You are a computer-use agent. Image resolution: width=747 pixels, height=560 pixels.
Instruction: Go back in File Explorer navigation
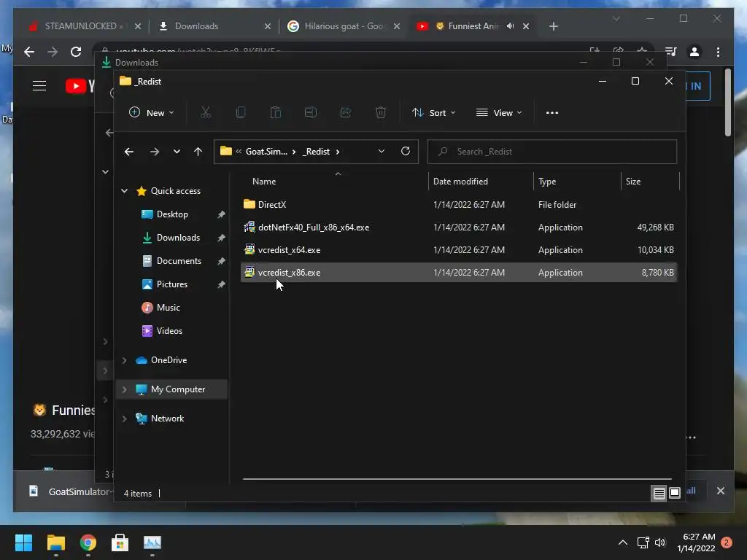[129, 152]
